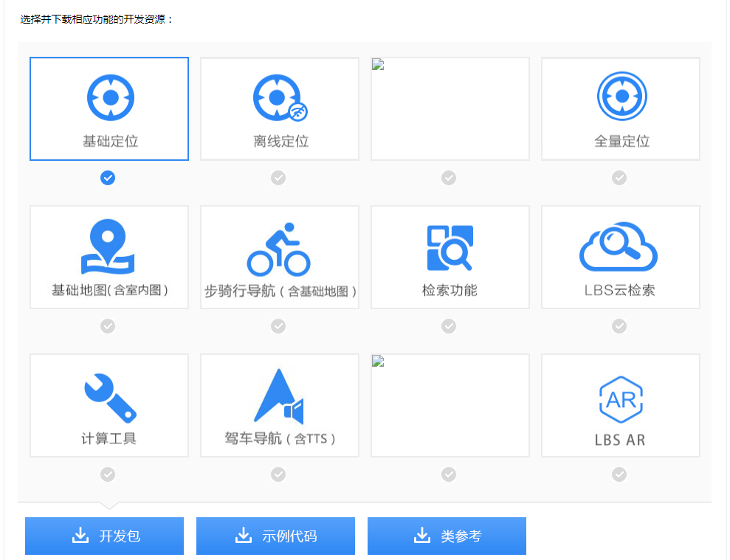Enable the 离线定位 checkbox
The image size is (730, 560).
[278, 178]
